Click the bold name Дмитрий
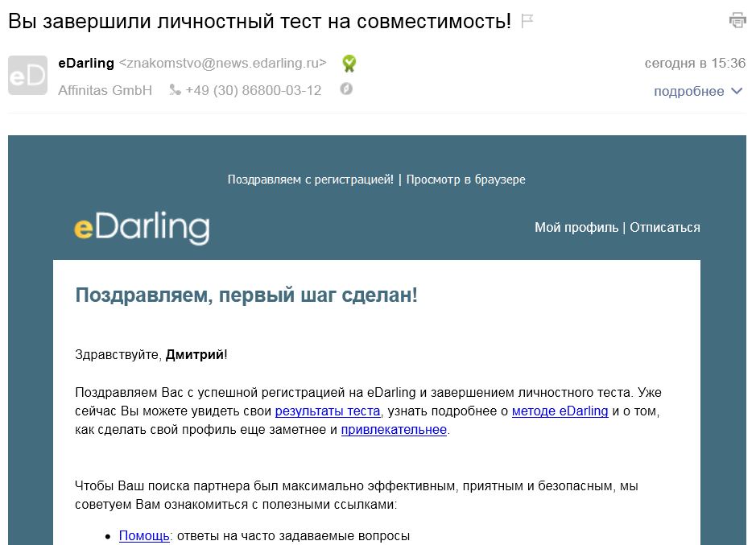Viewport: 756px width, 545px height. 195,354
